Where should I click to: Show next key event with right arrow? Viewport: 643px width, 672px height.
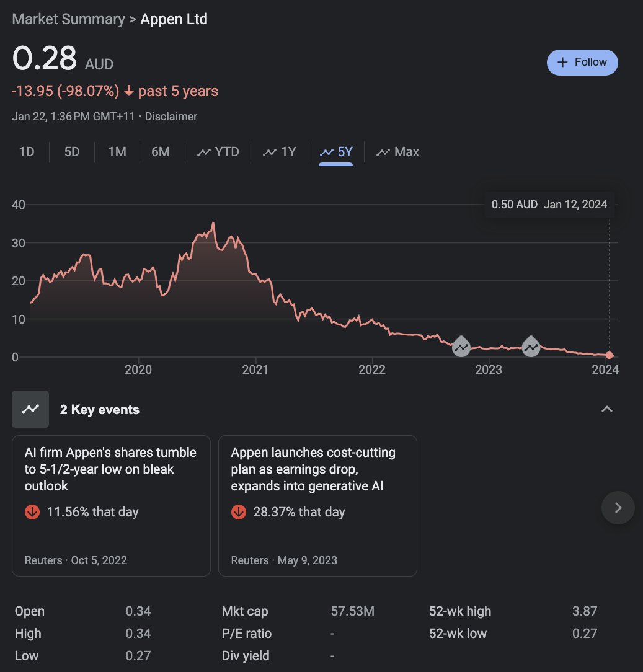[618, 508]
